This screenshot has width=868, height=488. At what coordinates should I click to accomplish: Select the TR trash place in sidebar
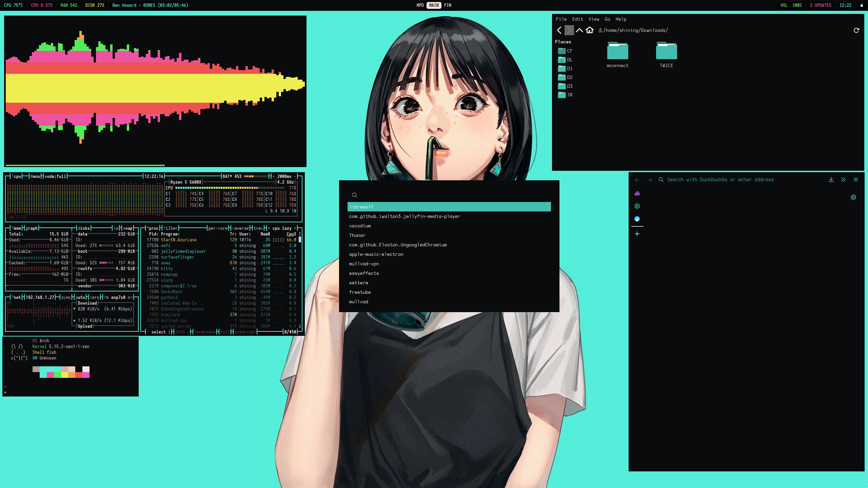565,95
